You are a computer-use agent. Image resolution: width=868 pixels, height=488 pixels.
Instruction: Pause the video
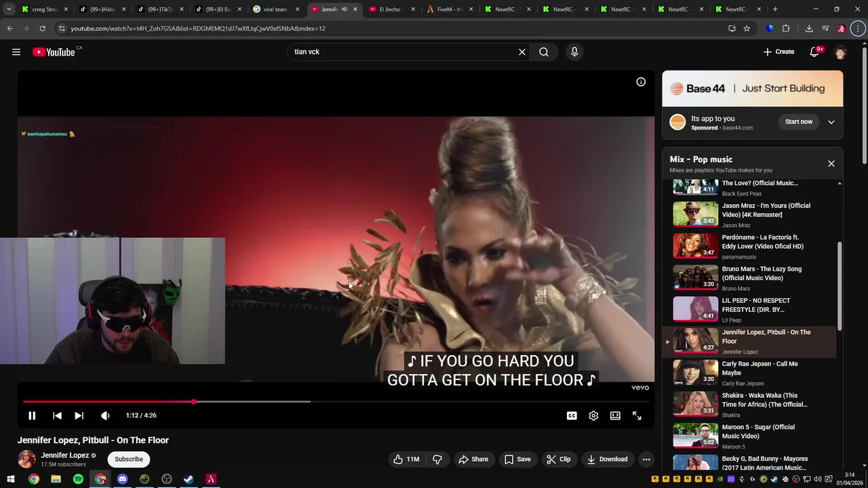[32, 415]
